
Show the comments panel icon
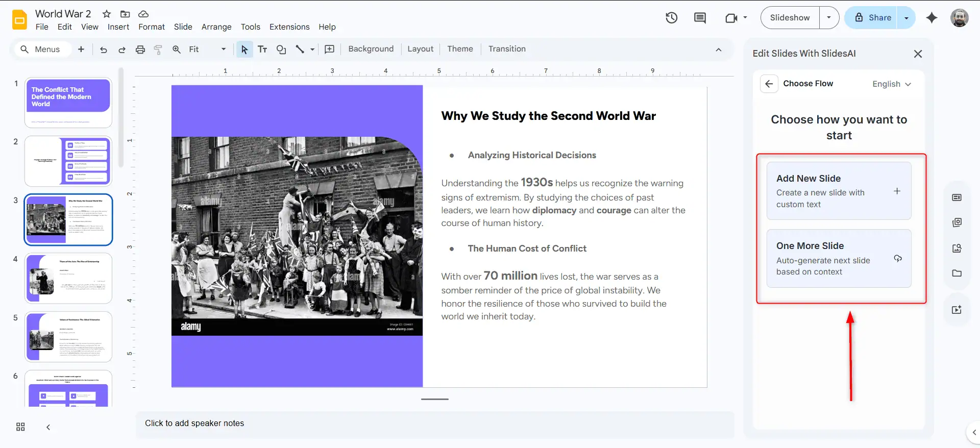coord(700,18)
